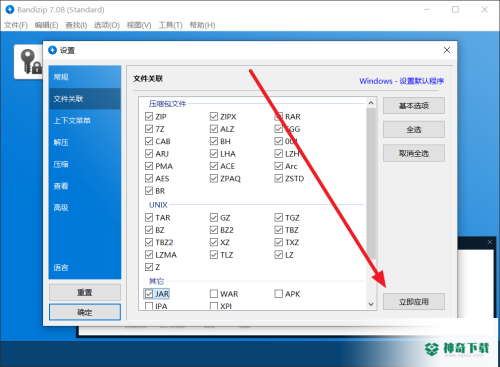Screen dimensions: 500x367
Task: Uncheck the BZ2 checkbox
Action: (214, 230)
